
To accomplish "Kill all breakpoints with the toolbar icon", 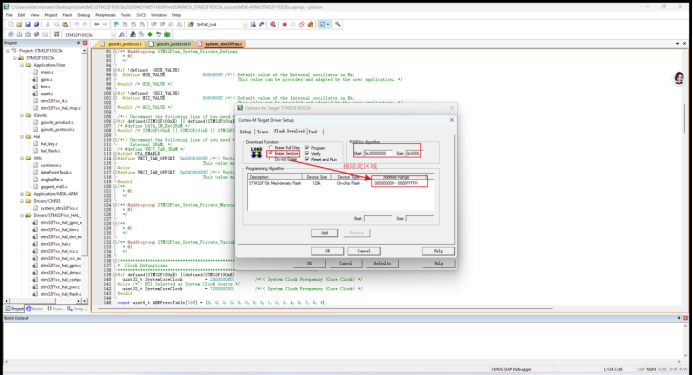I will 310,24.
